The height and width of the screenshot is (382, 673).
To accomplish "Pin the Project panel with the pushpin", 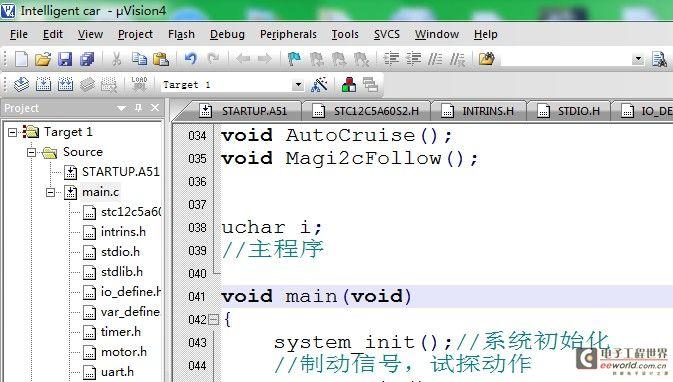I will coord(138,108).
